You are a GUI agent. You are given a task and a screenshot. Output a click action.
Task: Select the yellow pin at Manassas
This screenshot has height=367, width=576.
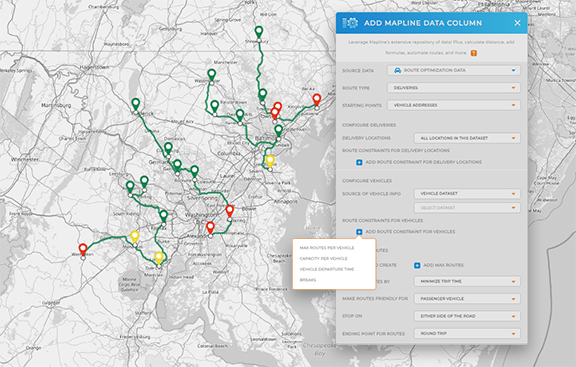pos(135,237)
